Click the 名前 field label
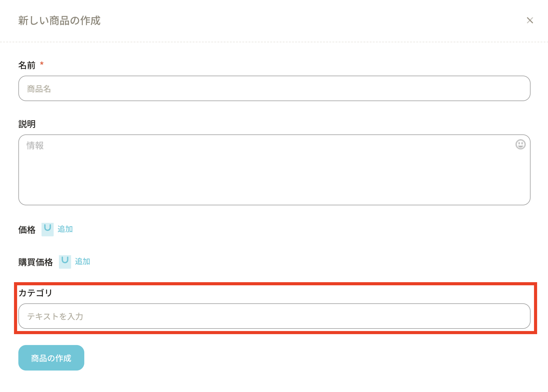The width and height of the screenshot is (548, 392). (x=27, y=65)
